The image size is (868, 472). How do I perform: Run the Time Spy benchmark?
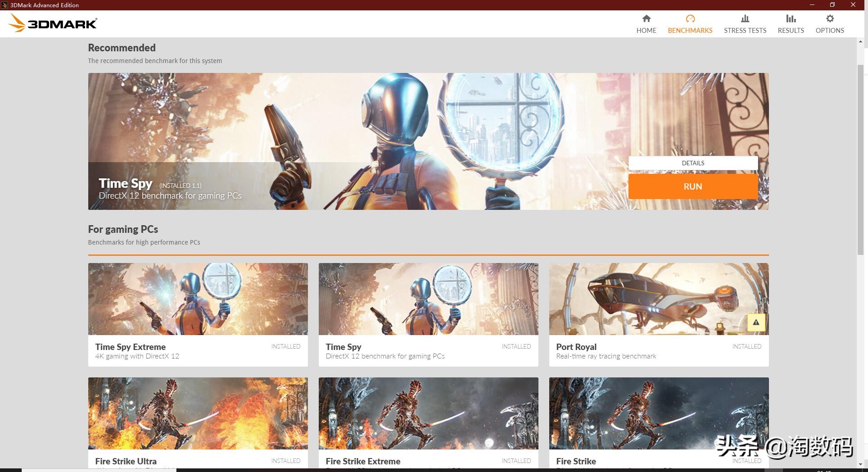click(692, 186)
